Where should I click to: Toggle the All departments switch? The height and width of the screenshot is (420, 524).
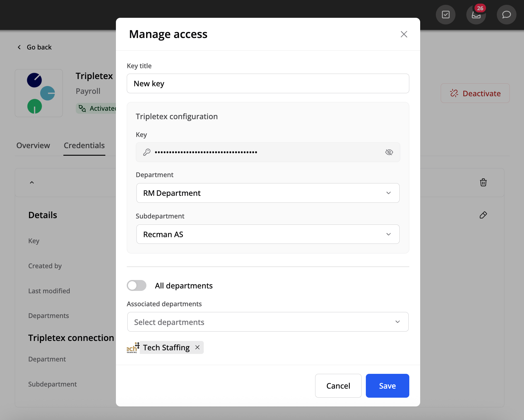coord(137,285)
